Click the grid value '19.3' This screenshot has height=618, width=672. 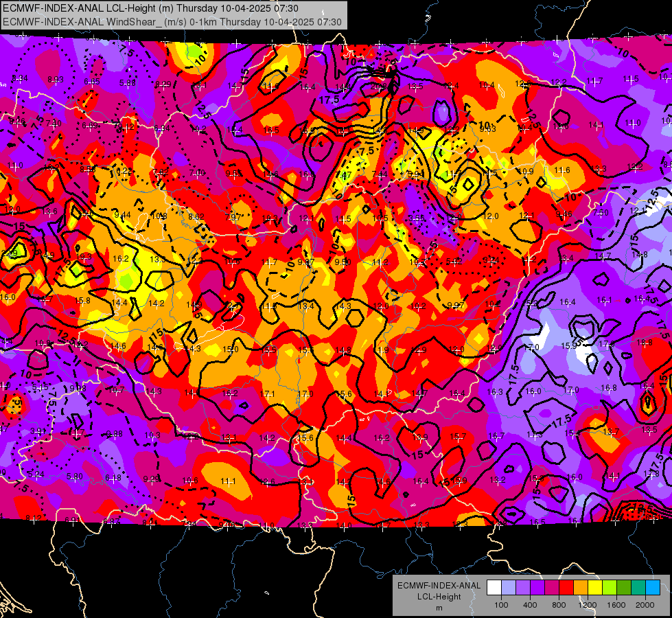(84, 256)
